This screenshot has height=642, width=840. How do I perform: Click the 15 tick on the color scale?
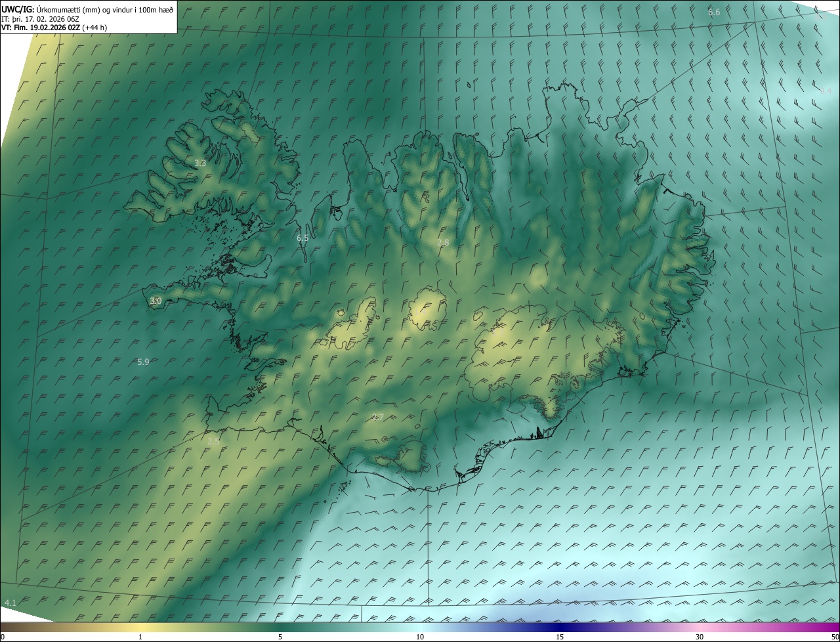[x=560, y=637]
